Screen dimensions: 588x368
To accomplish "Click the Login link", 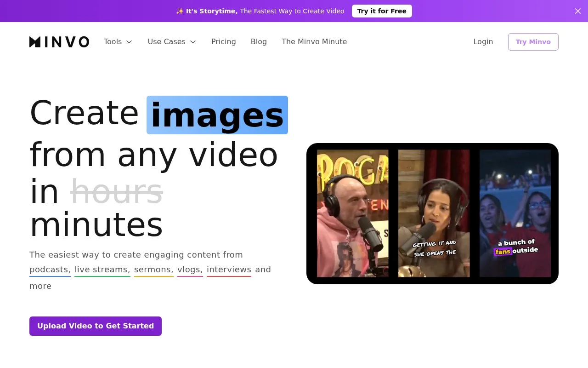I will click(483, 41).
